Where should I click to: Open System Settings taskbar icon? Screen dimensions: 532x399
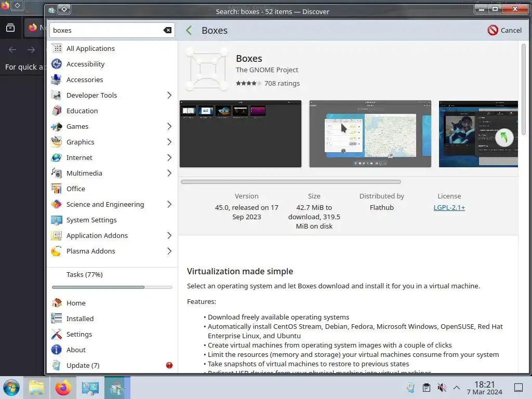pyautogui.click(x=90, y=388)
